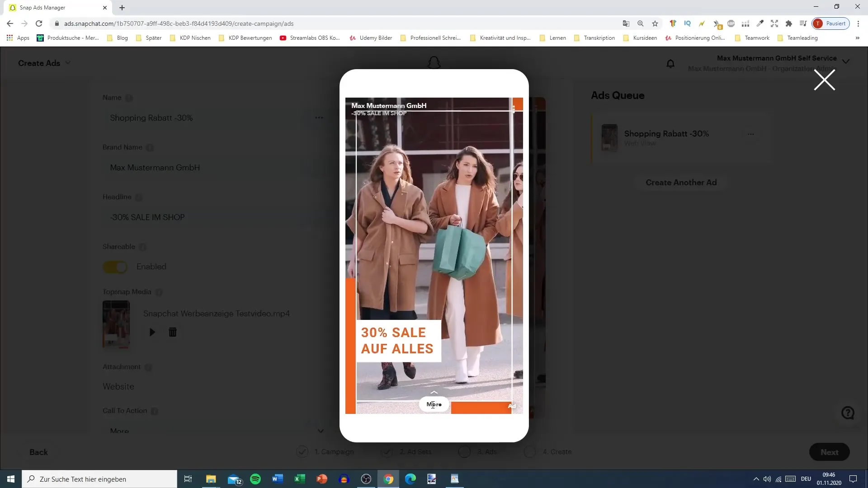Open the three-dot menu in the ad preview

514,108
